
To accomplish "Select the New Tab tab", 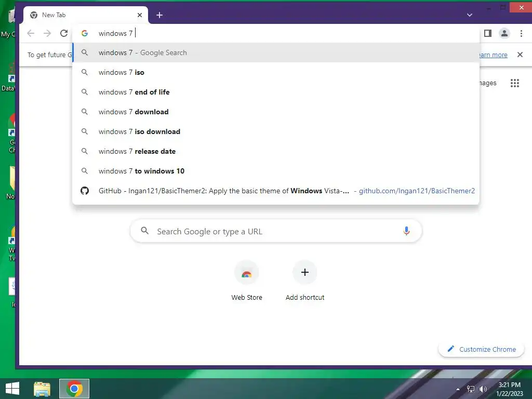I will [86, 15].
